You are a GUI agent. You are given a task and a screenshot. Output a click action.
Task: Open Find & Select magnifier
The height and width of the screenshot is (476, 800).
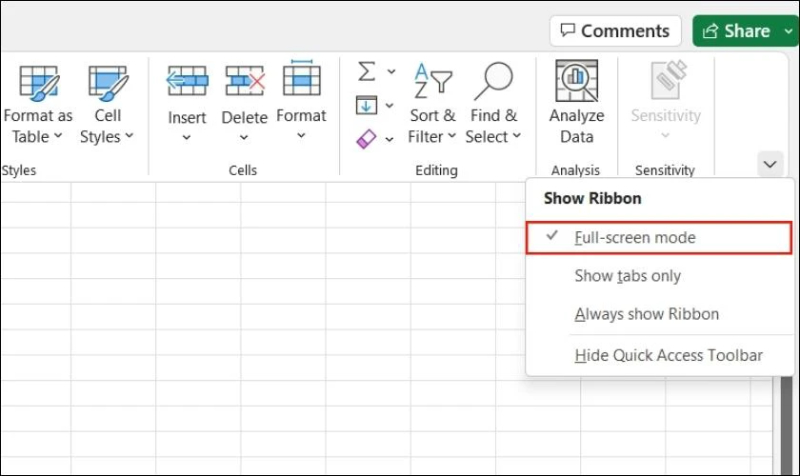pos(493,82)
